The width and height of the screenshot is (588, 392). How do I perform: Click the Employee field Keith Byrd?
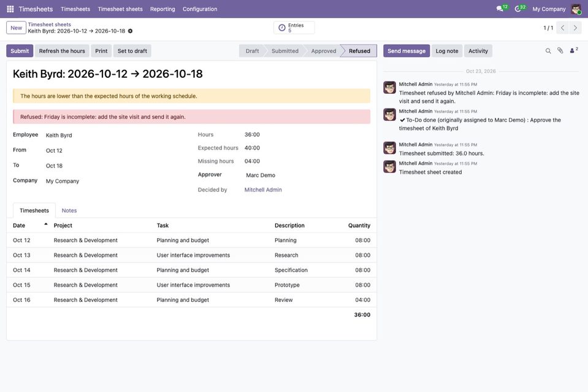(59, 136)
